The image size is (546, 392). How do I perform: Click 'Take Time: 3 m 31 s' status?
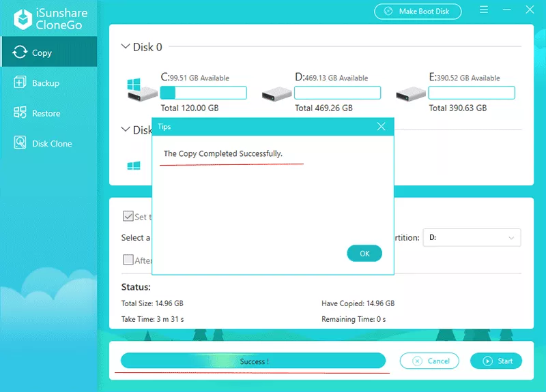tap(152, 319)
